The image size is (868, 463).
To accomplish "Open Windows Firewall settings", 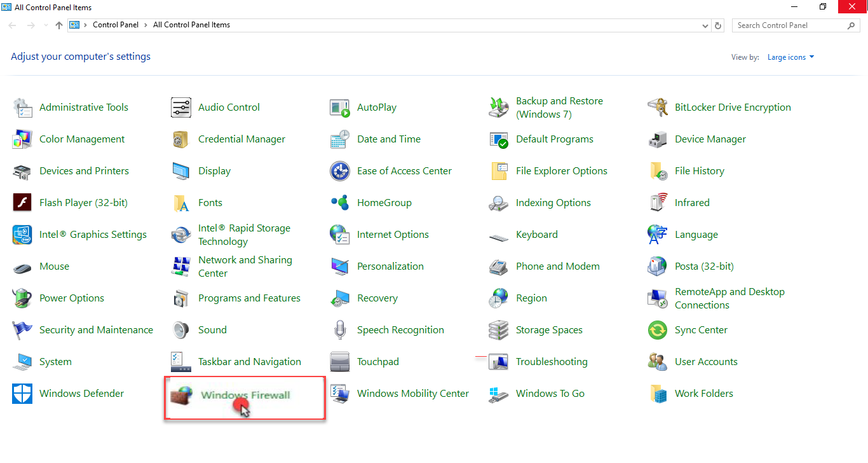I will pyautogui.click(x=245, y=394).
